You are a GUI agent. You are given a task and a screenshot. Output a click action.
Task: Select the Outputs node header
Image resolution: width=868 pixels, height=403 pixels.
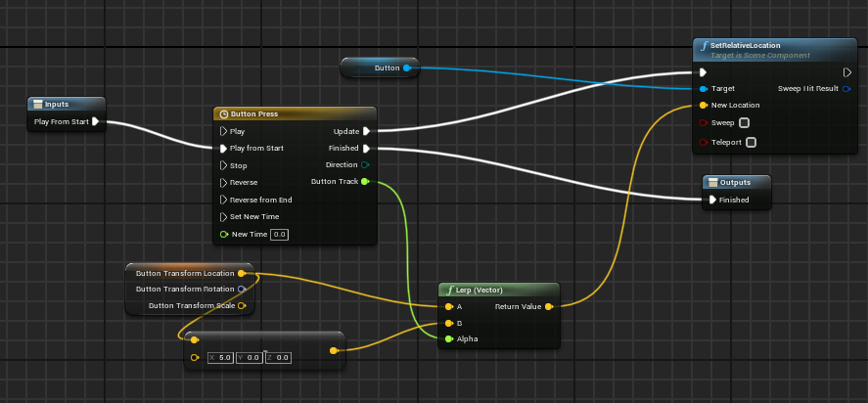coord(736,182)
